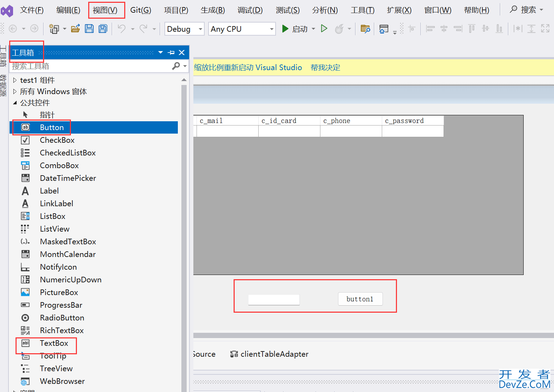Open the Git(G) menu
The image size is (554, 392).
click(140, 10)
